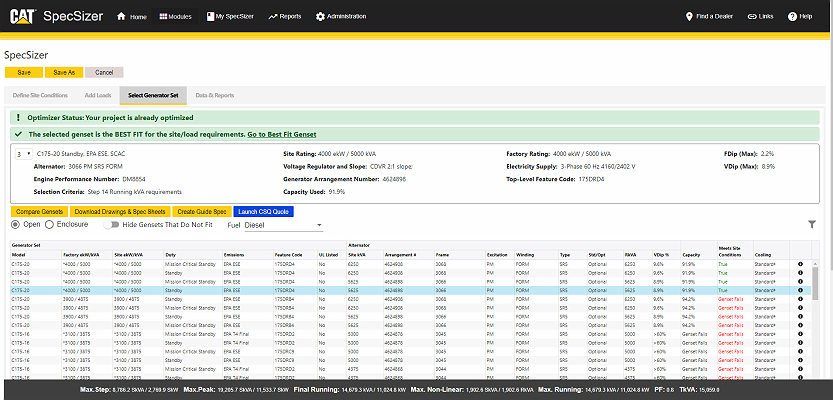
Task: Open the Fuel dropdown set to Diesel
Action: pyautogui.click(x=284, y=225)
